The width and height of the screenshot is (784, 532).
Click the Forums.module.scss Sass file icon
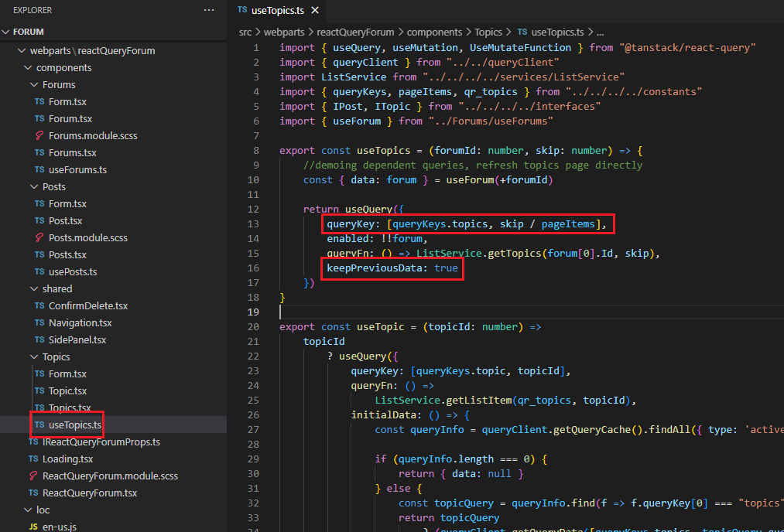(x=39, y=135)
